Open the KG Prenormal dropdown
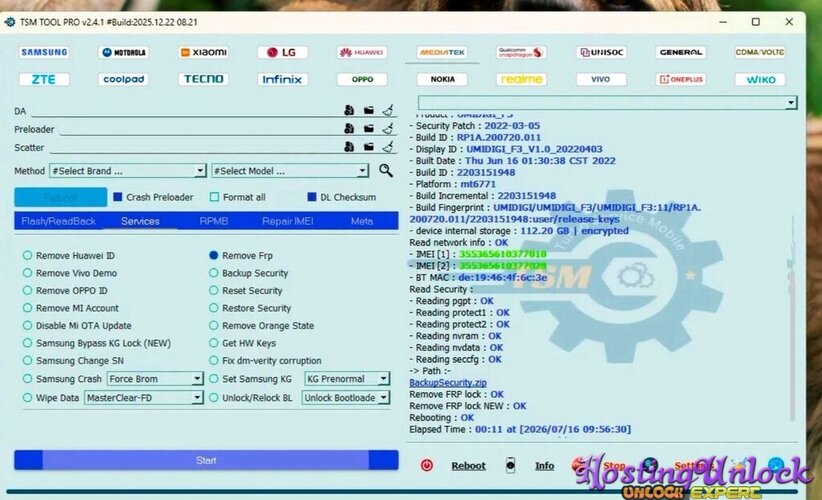The height and width of the screenshot is (500, 822). coord(347,378)
